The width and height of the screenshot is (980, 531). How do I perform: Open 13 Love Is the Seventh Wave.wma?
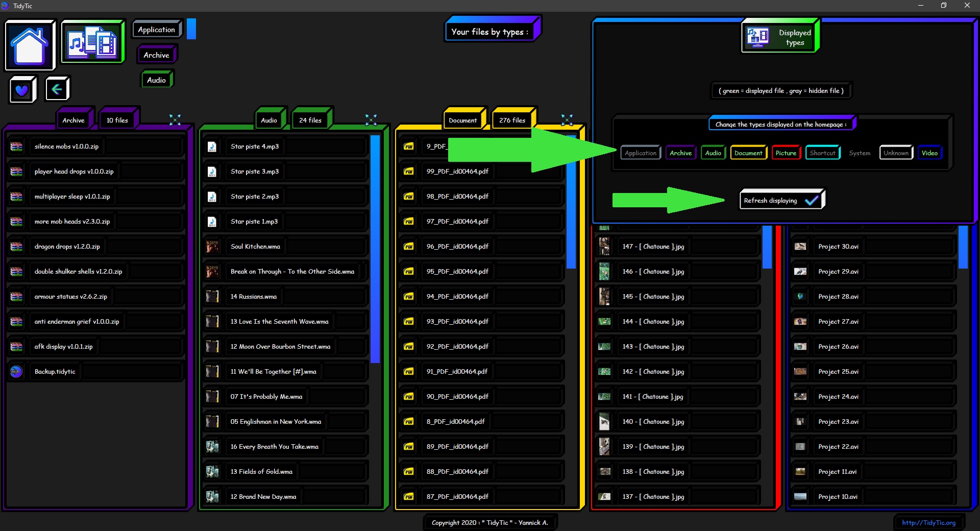[286, 322]
